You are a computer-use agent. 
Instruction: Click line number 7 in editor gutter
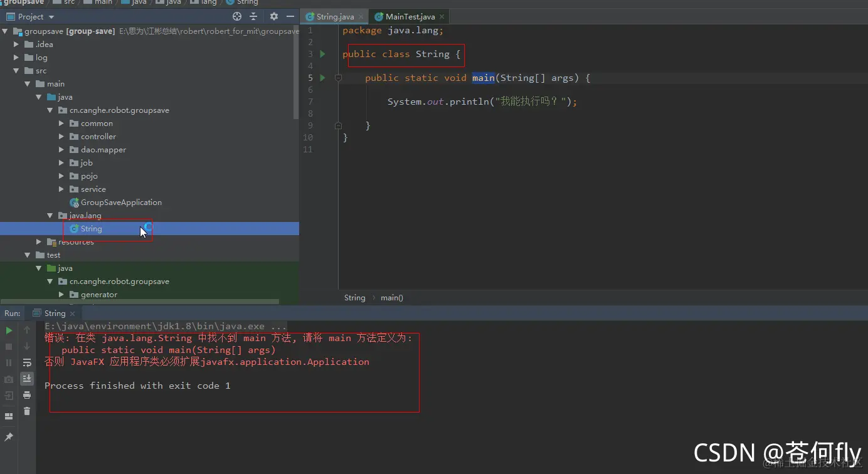coord(310,102)
